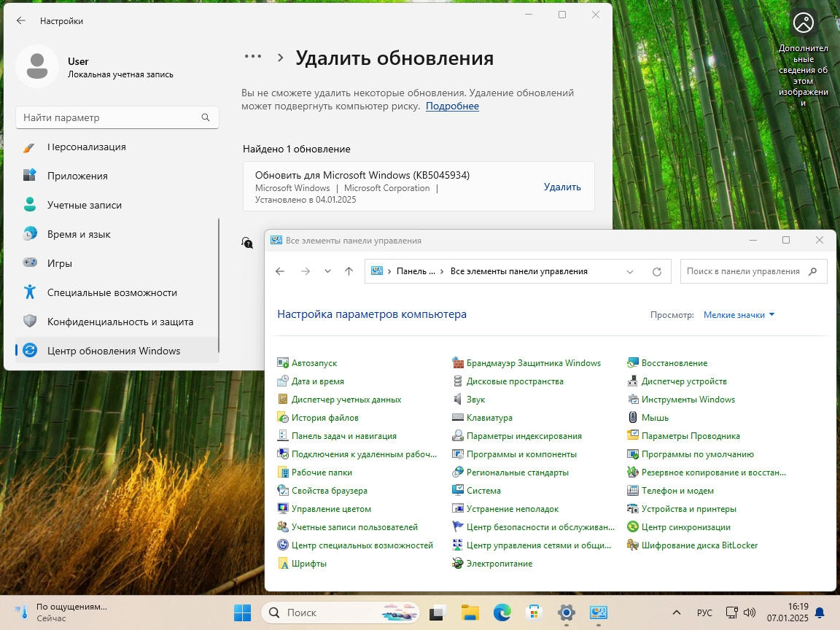This screenshot has height=630, width=840.
Task: Open Microsoft Edge from the taskbar
Action: point(502,612)
